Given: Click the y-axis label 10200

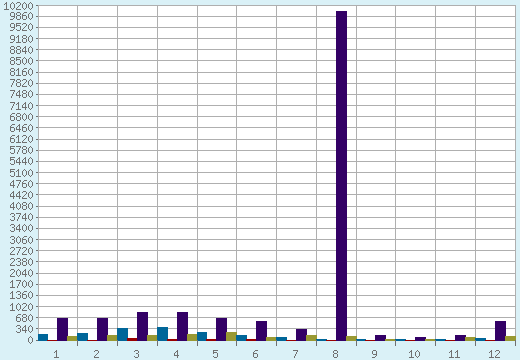Looking at the screenshot, I should pos(18,6).
